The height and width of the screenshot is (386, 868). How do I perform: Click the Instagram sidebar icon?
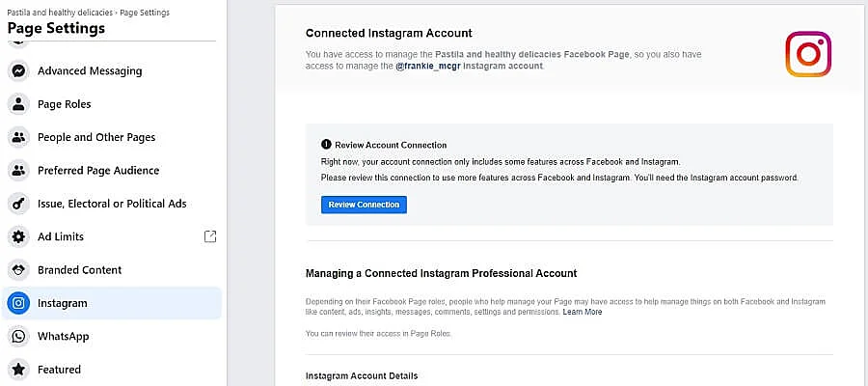click(x=17, y=303)
